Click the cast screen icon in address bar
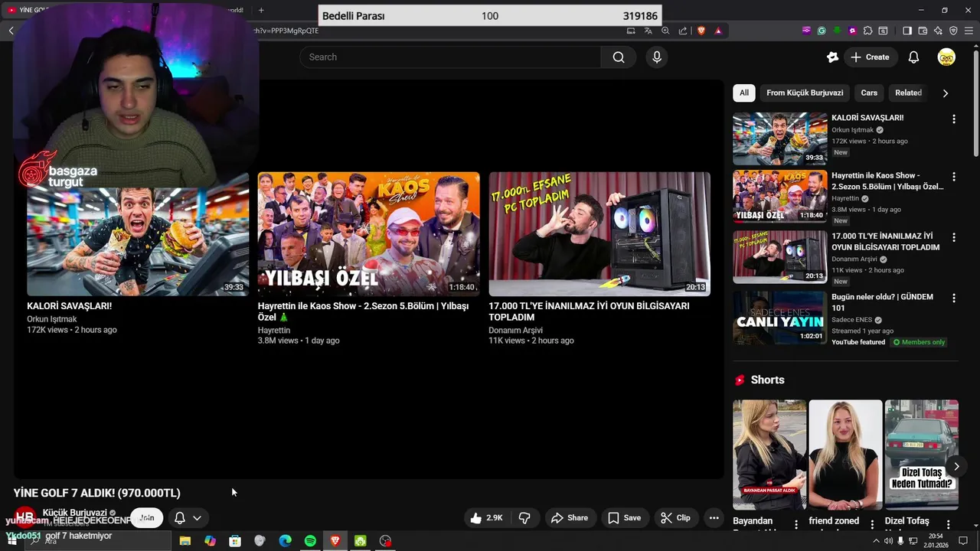 [631, 31]
